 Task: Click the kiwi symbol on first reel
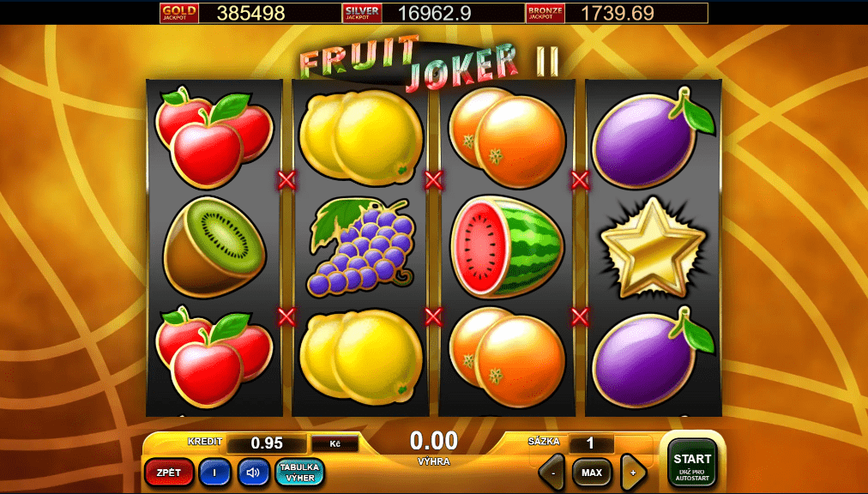click(x=214, y=246)
